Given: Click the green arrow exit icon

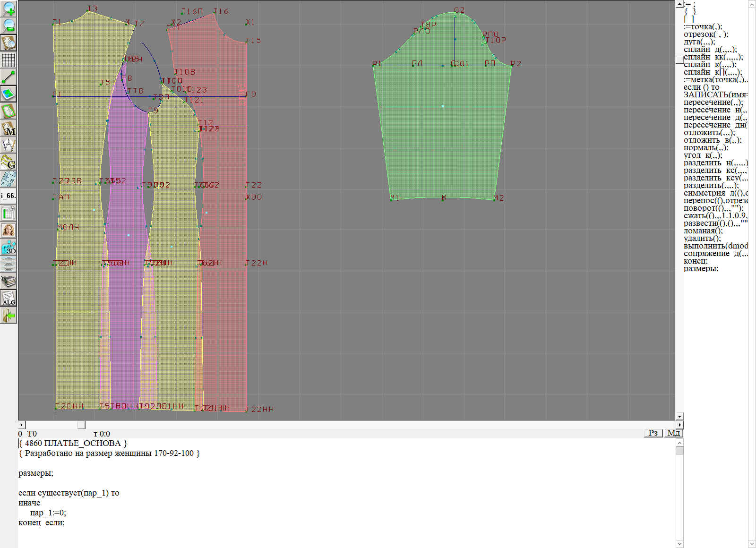Looking at the screenshot, I should [9, 315].
